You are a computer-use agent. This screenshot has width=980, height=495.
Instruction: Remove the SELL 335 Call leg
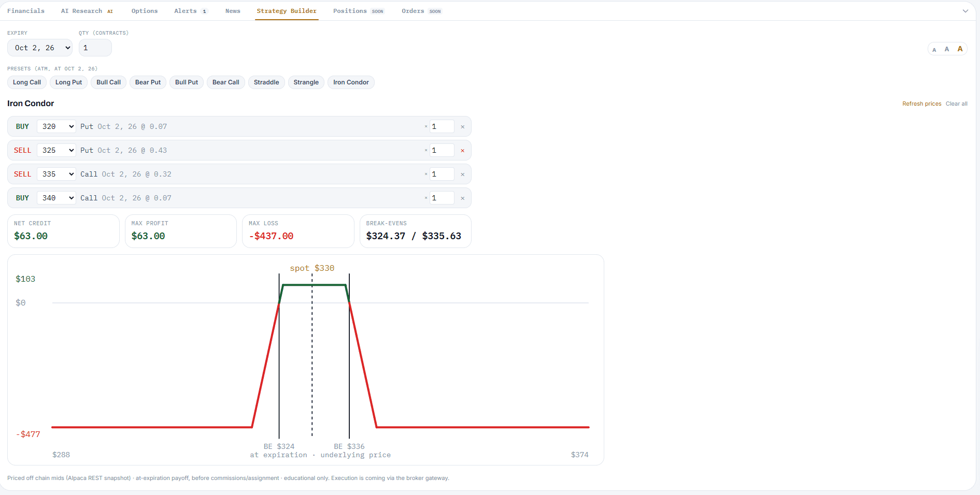[462, 174]
